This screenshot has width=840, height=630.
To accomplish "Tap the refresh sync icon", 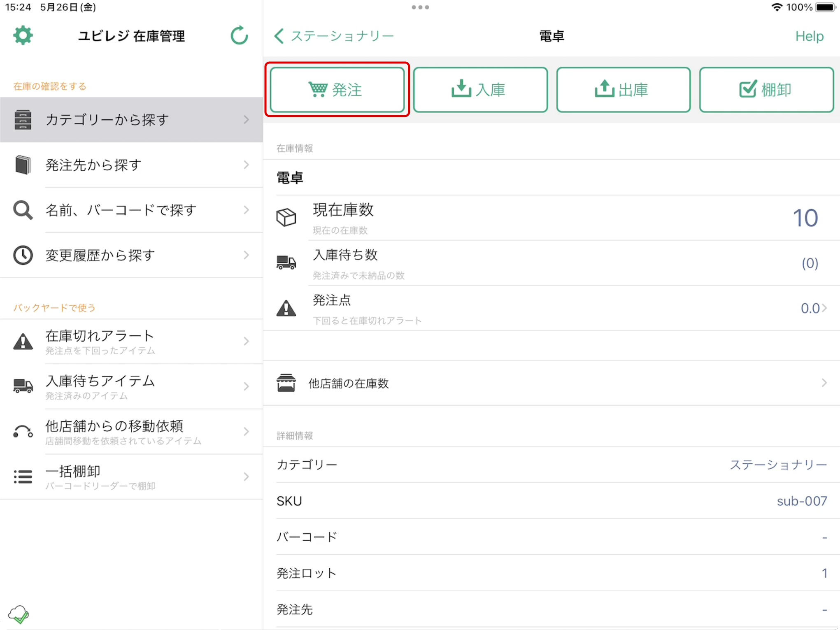I will (x=239, y=36).
